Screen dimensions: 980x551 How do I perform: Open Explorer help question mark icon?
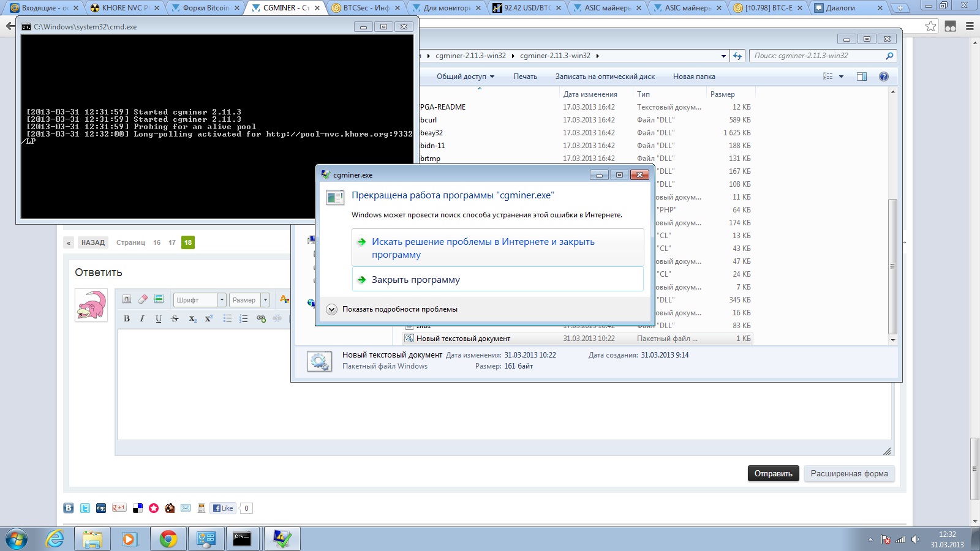click(x=883, y=77)
